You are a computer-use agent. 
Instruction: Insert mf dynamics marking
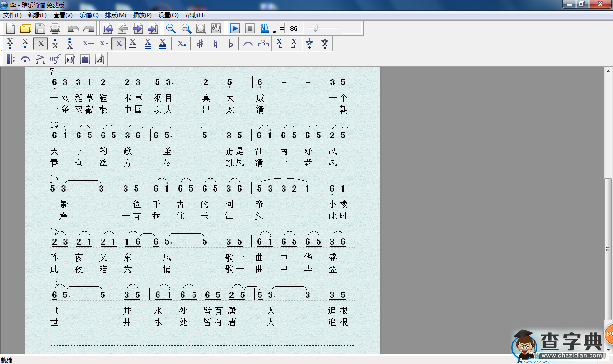(x=55, y=59)
